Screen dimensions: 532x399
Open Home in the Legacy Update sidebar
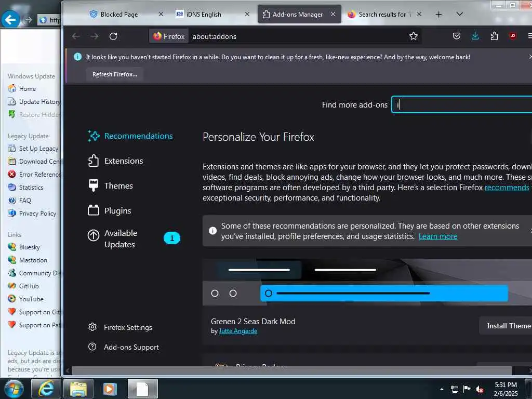tap(22, 88)
